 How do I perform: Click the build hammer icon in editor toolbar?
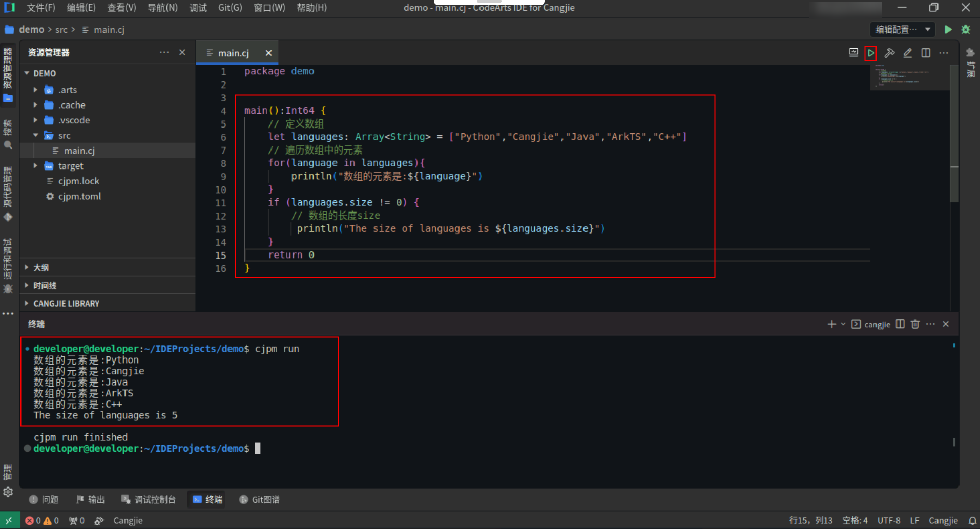click(889, 53)
